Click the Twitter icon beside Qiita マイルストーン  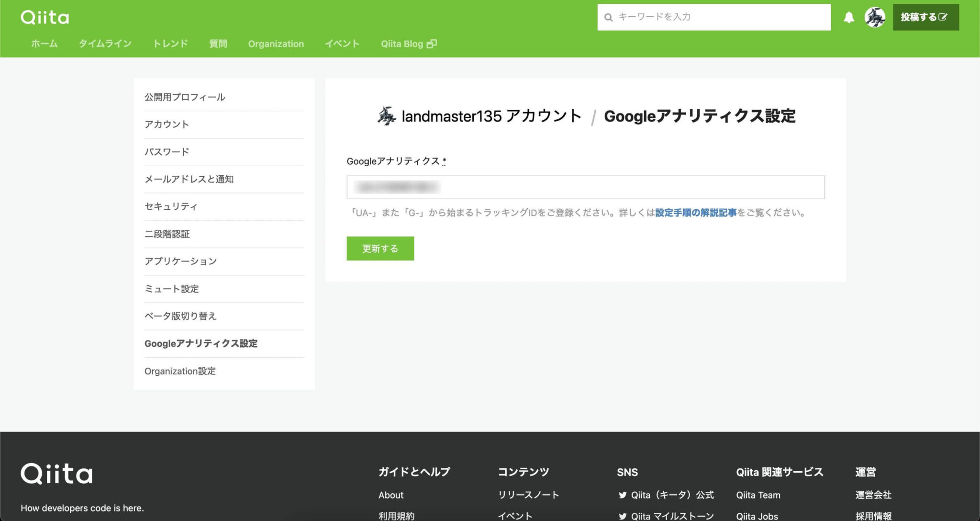click(x=623, y=516)
